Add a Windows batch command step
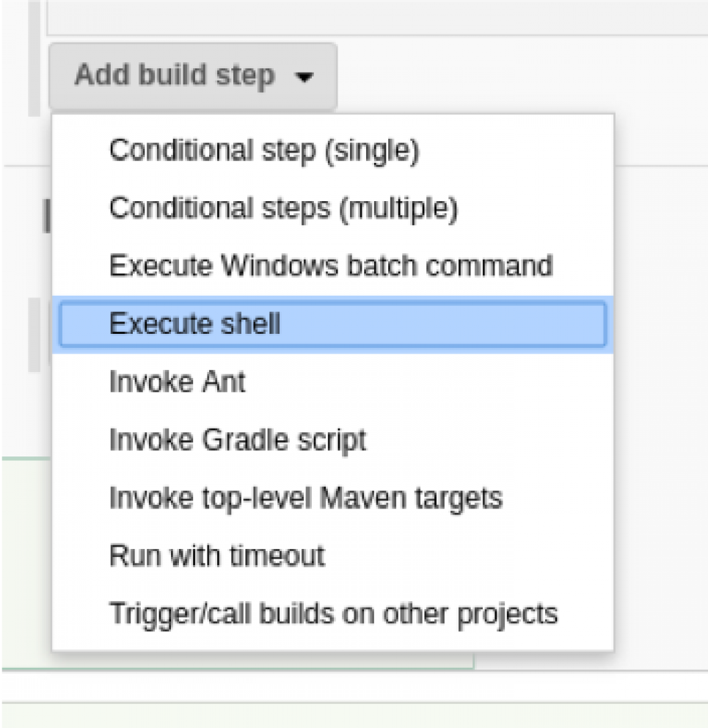The width and height of the screenshot is (708, 728). point(330,266)
